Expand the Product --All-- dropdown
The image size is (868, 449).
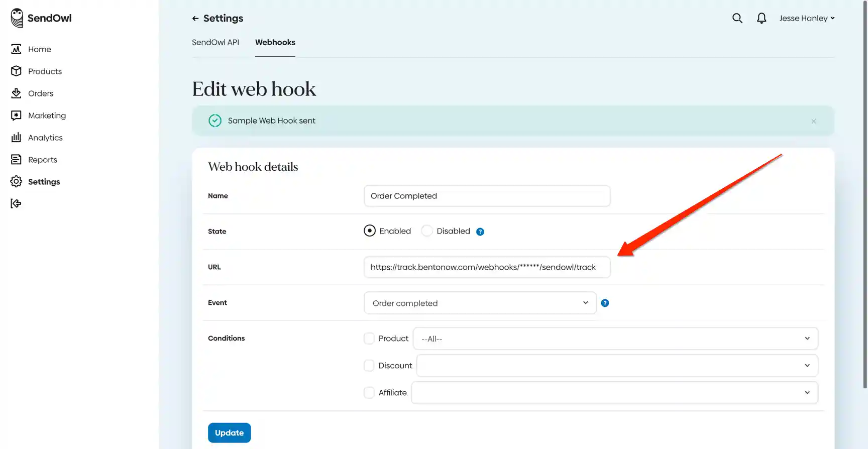615,339
